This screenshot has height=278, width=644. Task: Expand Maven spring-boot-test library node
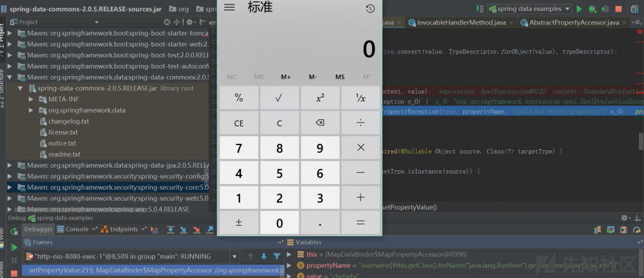11,55
